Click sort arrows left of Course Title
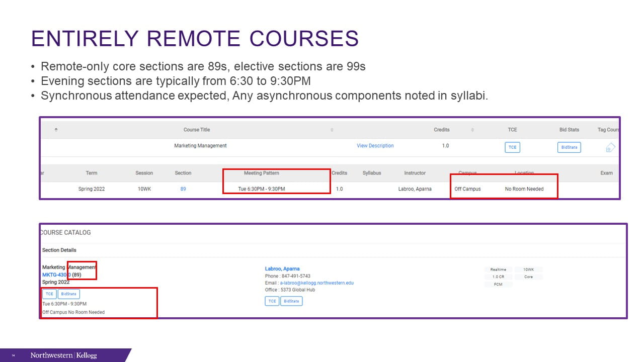Screen dimensions: 644x362 (56, 130)
